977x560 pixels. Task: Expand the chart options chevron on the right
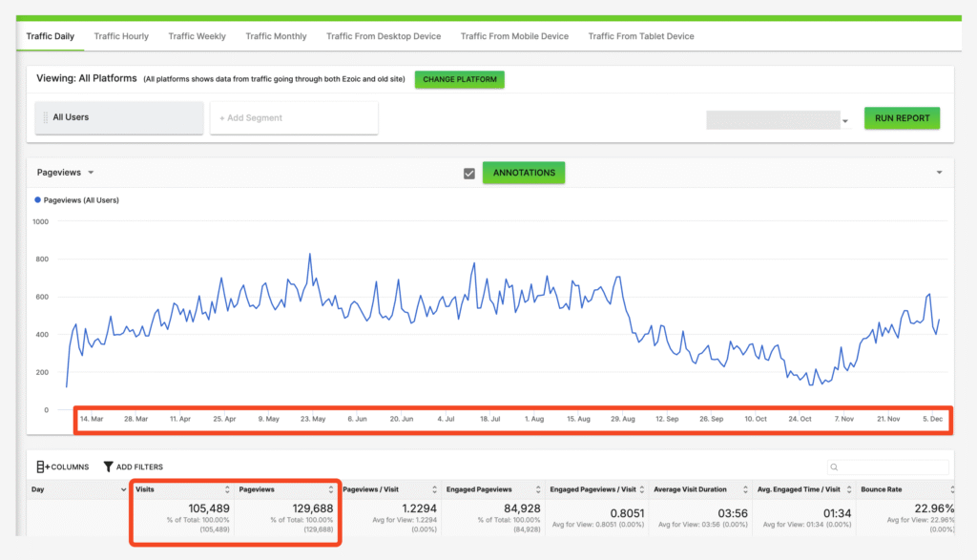pyautogui.click(x=938, y=172)
